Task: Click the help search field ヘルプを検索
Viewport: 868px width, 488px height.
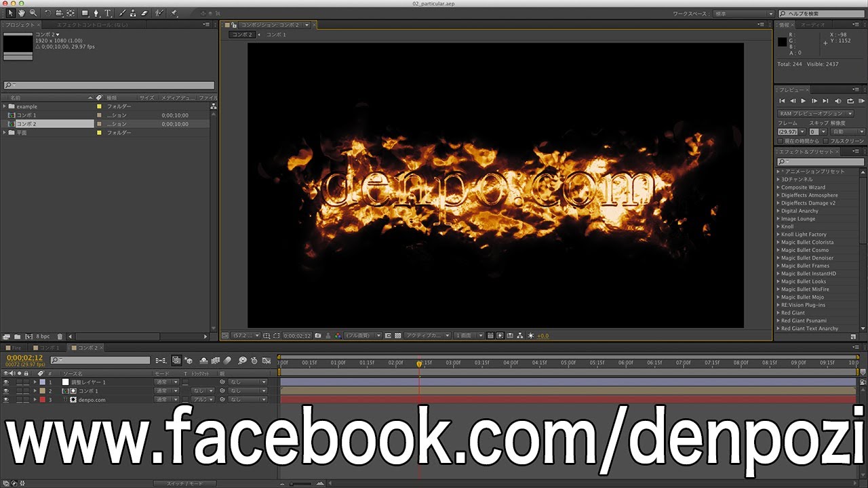Action: [x=820, y=14]
